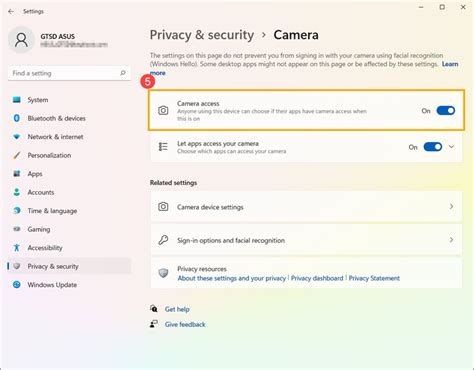
Task: Click the back arrow icon in Settings
Action: 11,11
